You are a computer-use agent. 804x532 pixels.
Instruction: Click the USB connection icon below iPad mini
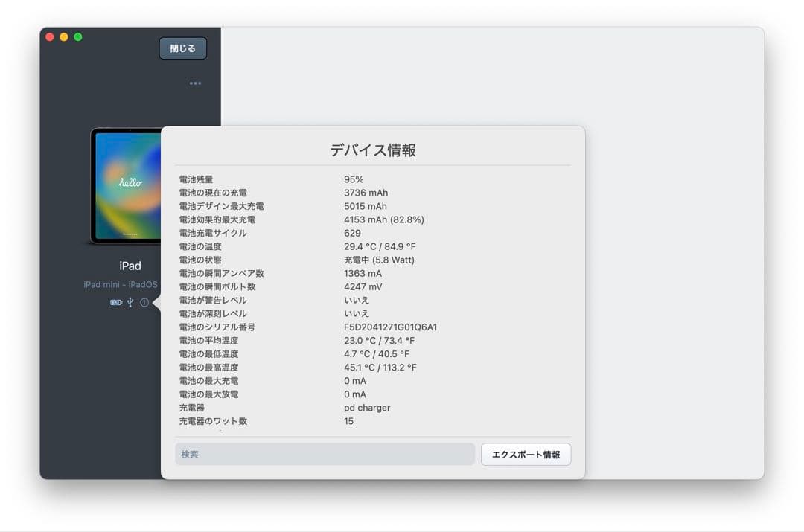click(x=130, y=302)
